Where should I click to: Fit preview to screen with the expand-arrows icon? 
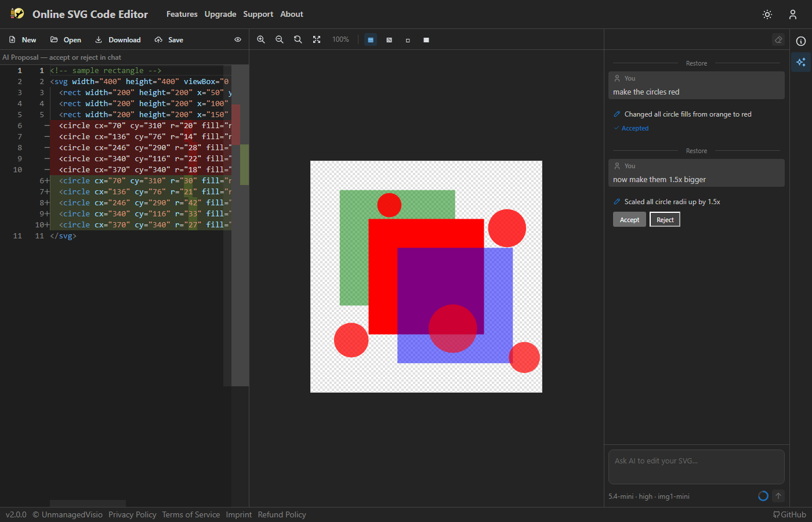(x=317, y=39)
